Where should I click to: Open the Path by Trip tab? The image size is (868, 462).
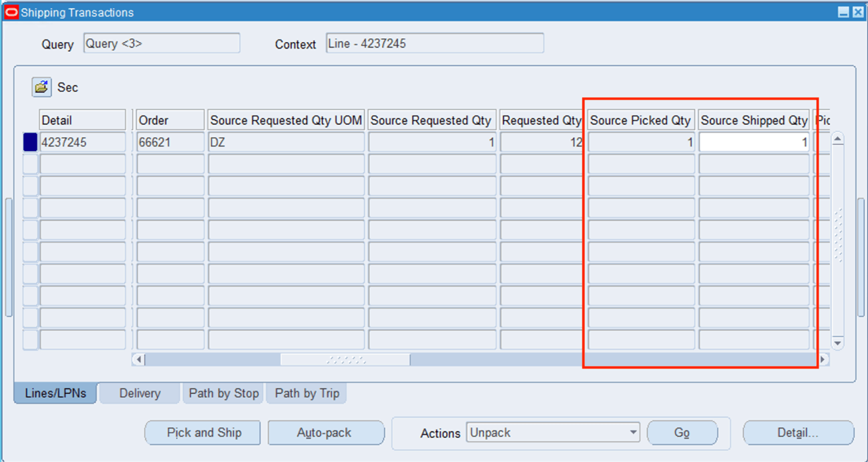coord(306,393)
